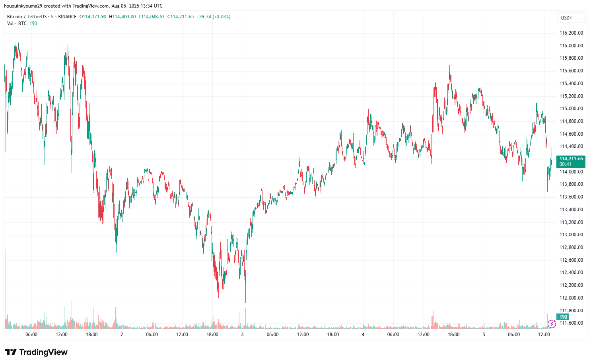Open the USDT currency selector
This screenshot has height=364, width=591.
[571, 18]
